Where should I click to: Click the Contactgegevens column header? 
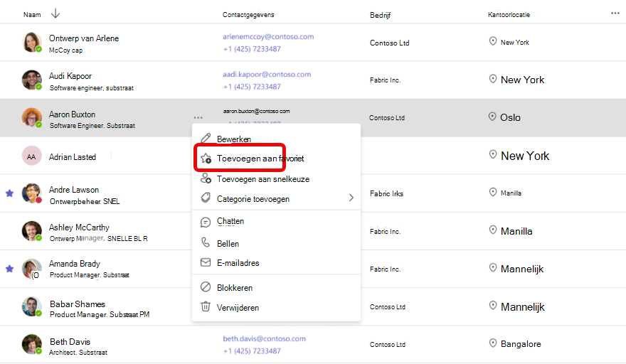(x=248, y=15)
